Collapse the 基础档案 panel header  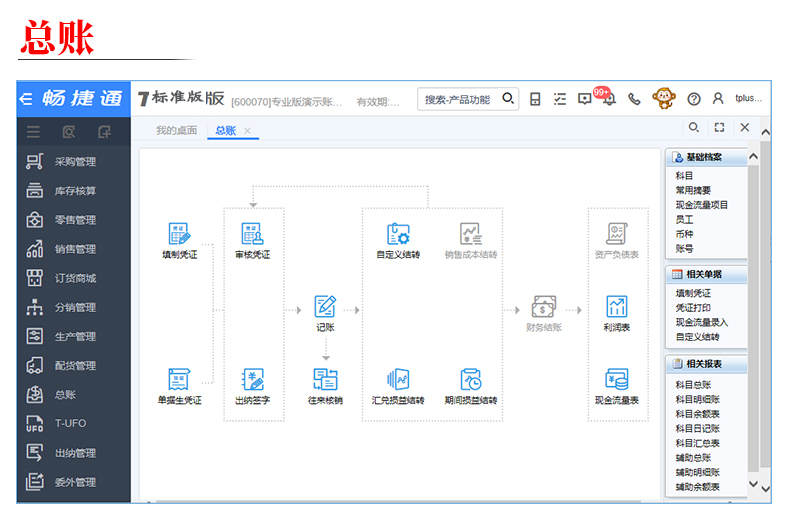tap(706, 157)
